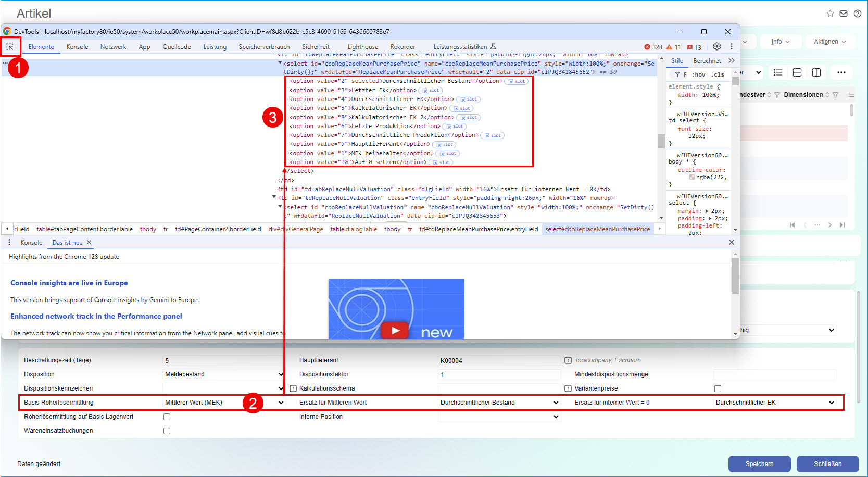Open the list view icon
The width and height of the screenshot is (868, 477).
point(778,72)
